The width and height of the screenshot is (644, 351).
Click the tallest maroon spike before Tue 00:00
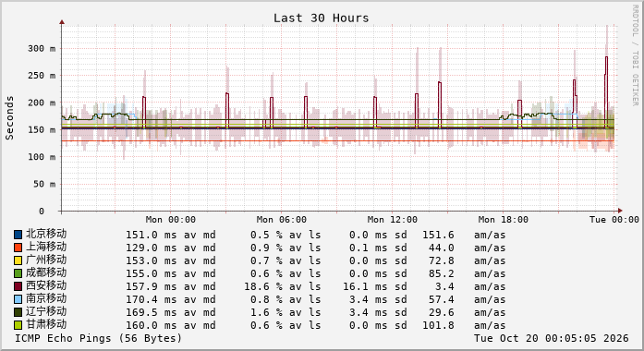click(x=606, y=92)
